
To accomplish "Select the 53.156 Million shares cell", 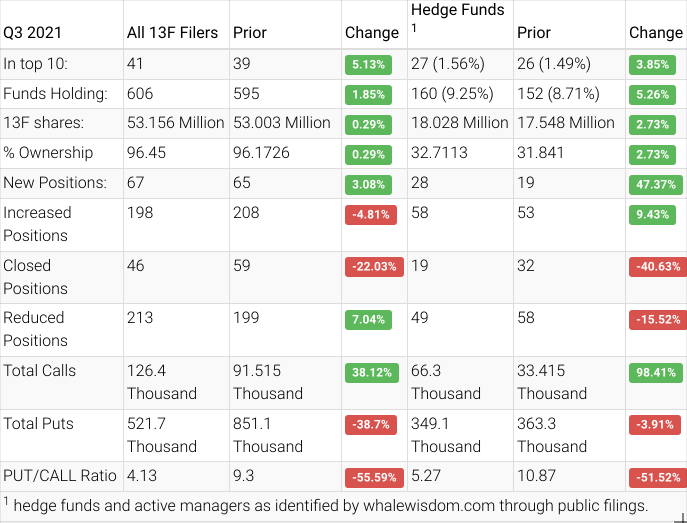I will (175, 123).
